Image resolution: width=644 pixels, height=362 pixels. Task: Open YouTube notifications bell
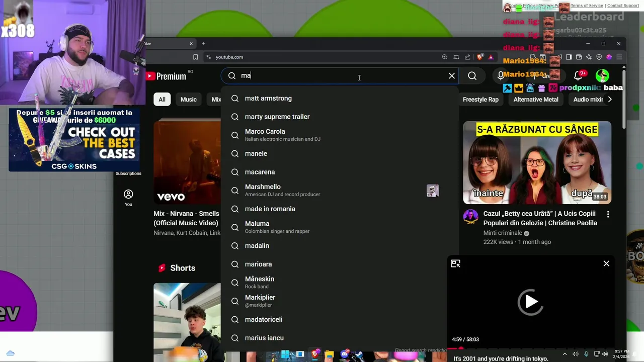tap(578, 76)
